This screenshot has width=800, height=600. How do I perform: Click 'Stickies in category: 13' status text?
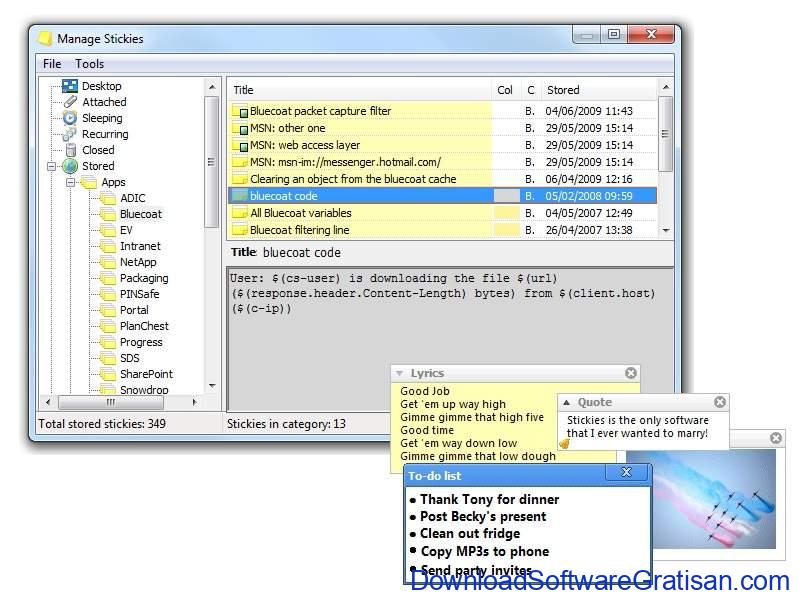(x=286, y=423)
